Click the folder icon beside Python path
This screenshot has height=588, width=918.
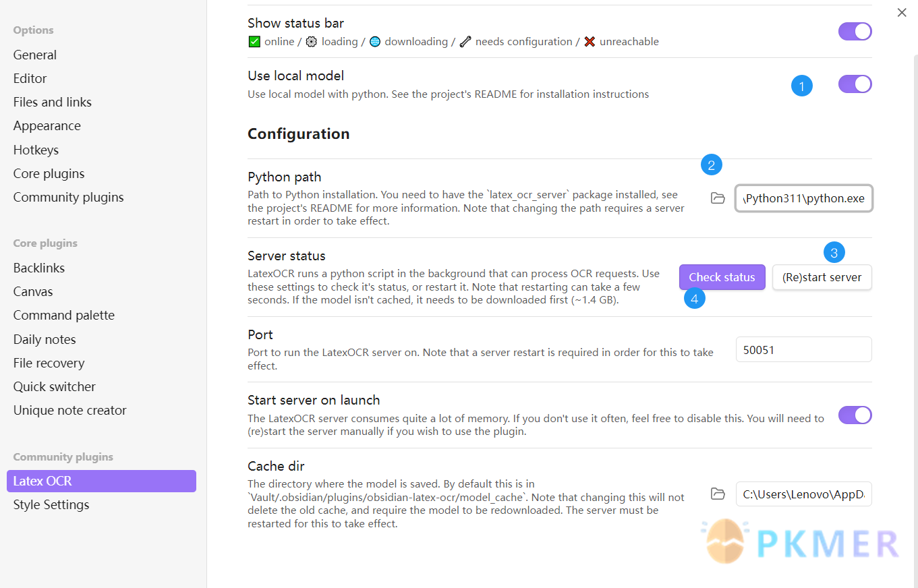[x=718, y=198]
